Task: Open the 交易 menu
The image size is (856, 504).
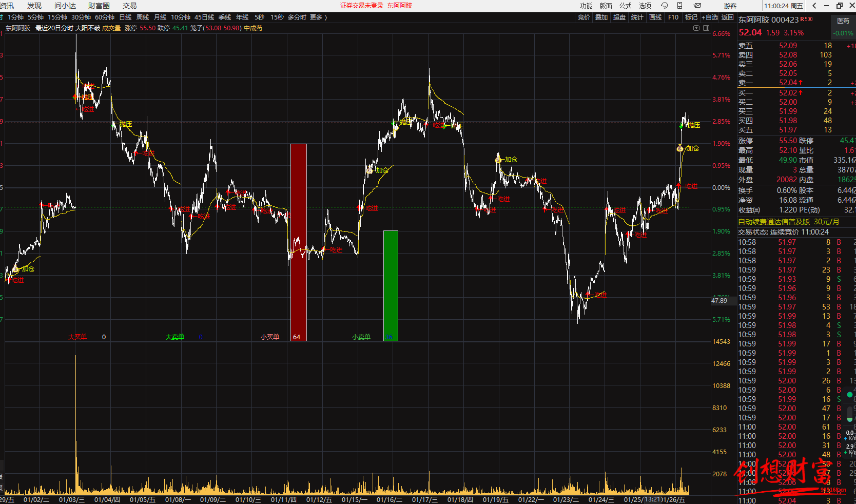Action: point(130,6)
